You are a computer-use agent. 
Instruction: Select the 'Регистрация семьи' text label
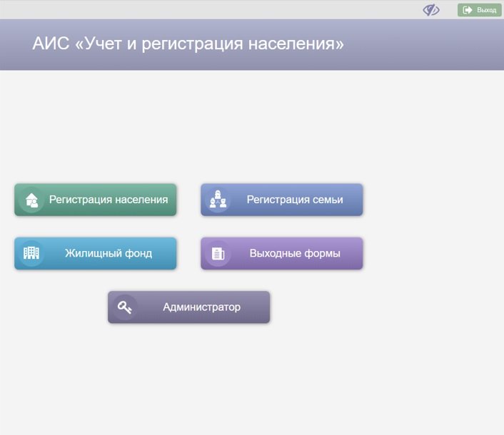pos(295,200)
